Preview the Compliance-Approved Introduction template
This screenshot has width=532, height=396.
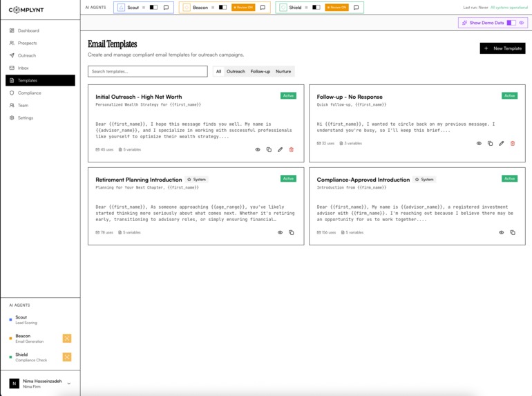(x=502, y=232)
